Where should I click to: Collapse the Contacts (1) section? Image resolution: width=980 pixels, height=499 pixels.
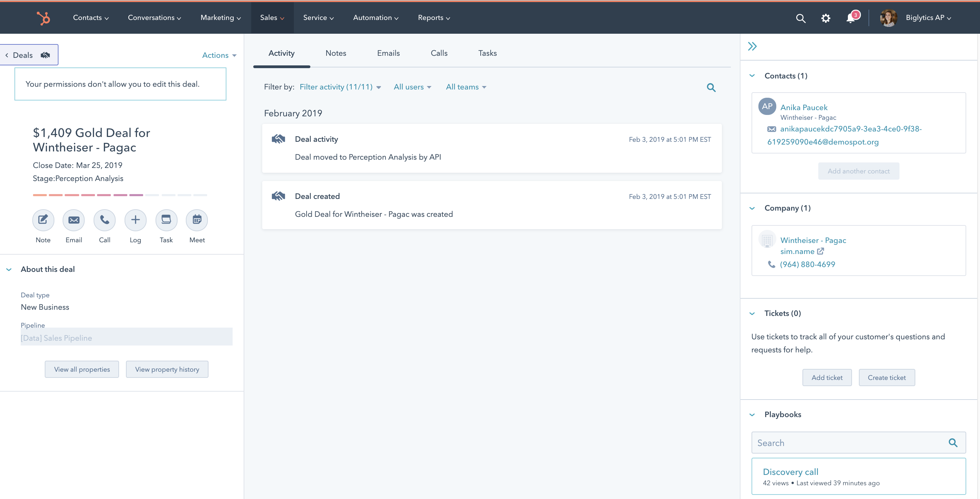coord(752,76)
